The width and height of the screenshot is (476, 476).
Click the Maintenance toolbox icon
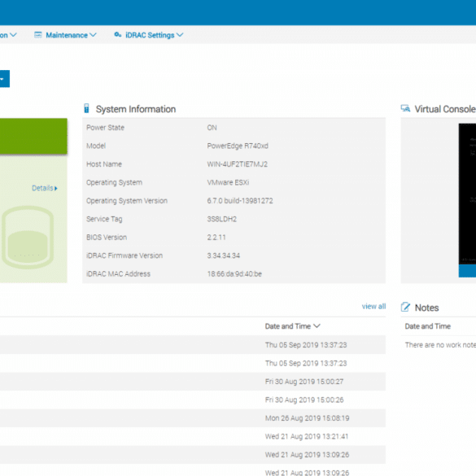[38, 35]
